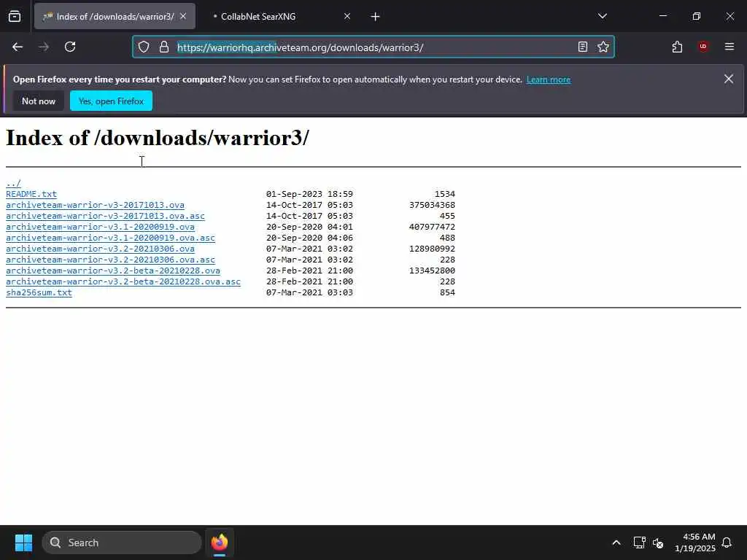Download archiveteam-warrior-v3.2-beta-20210228.ova
Image resolution: width=747 pixels, height=560 pixels.
point(113,271)
